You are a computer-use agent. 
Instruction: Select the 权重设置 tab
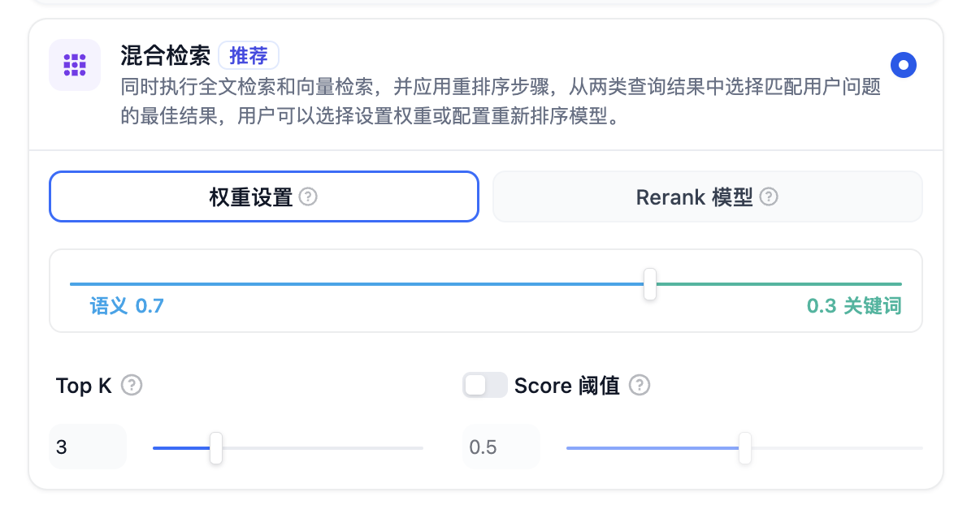264,196
